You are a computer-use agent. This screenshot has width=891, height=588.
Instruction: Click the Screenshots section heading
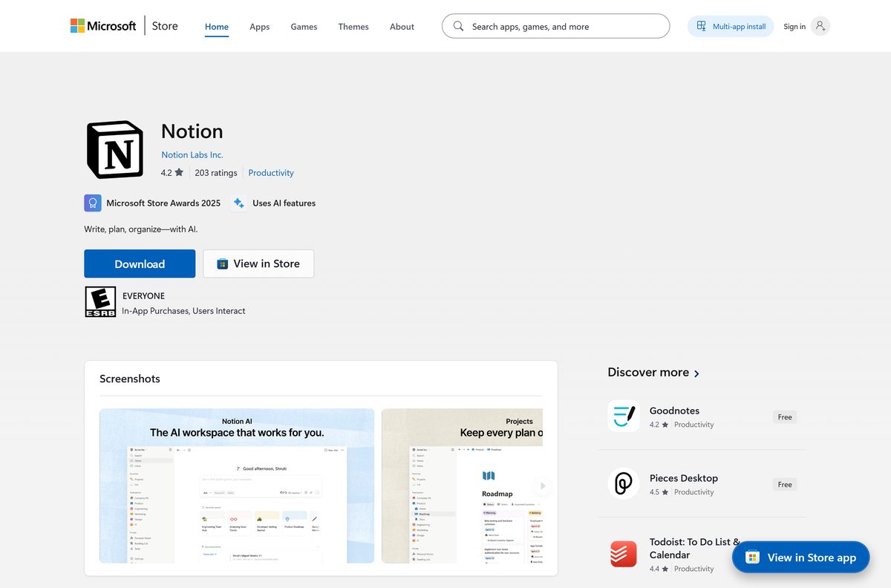(x=130, y=379)
